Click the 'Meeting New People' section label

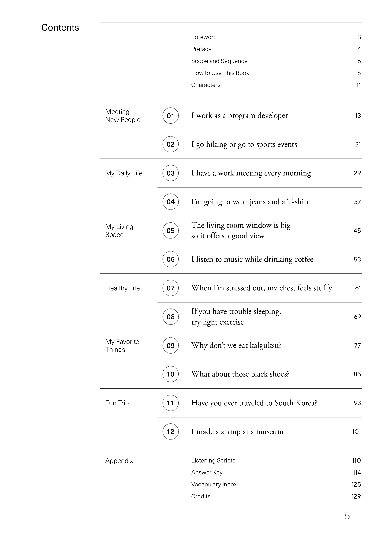tap(123, 116)
